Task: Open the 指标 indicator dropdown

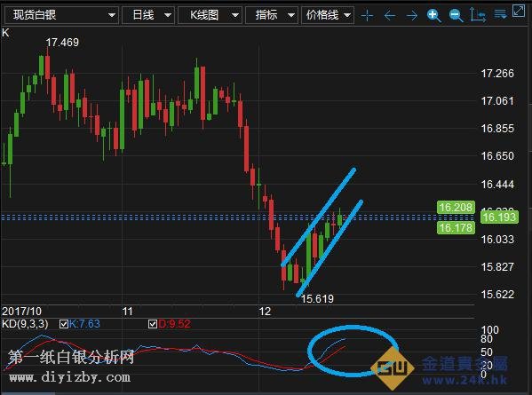Action: click(x=272, y=15)
